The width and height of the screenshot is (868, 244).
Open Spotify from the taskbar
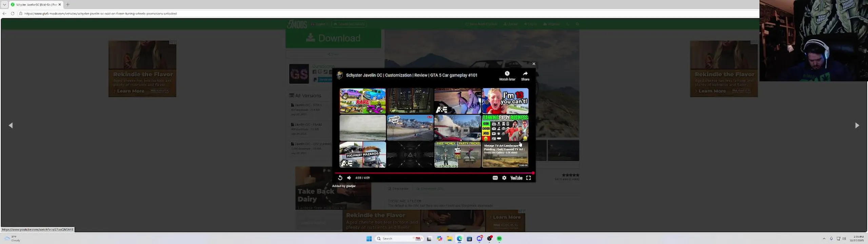[499, 239]
